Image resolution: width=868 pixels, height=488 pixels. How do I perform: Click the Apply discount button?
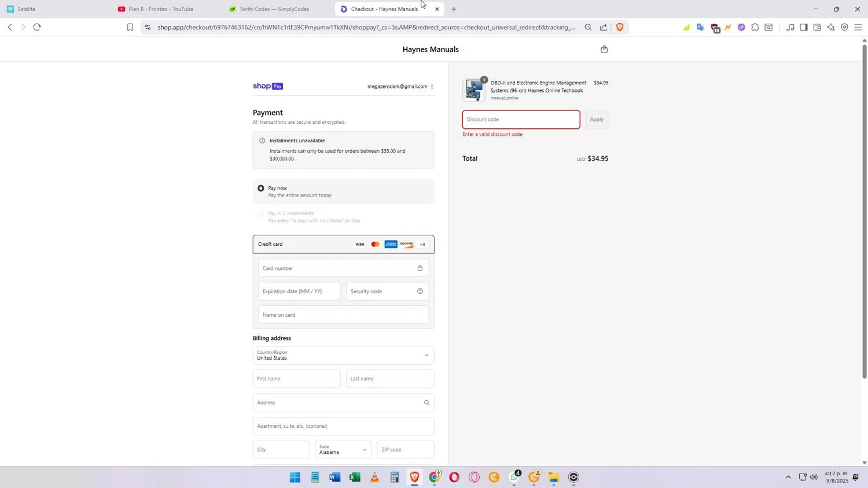pyautogui.click(x=597, y=120)
